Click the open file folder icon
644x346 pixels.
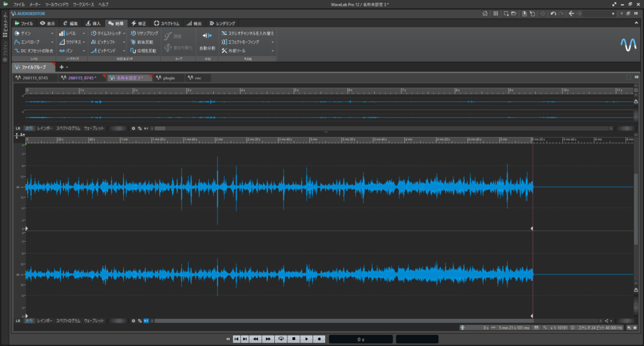(514, 13)
